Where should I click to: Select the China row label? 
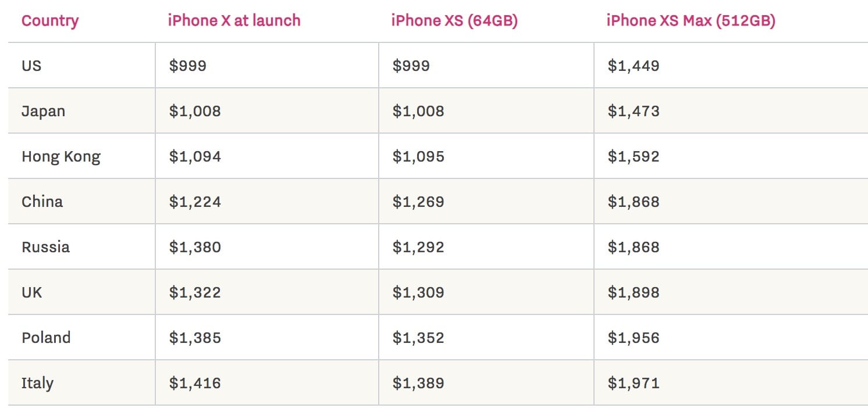[42, 202]
